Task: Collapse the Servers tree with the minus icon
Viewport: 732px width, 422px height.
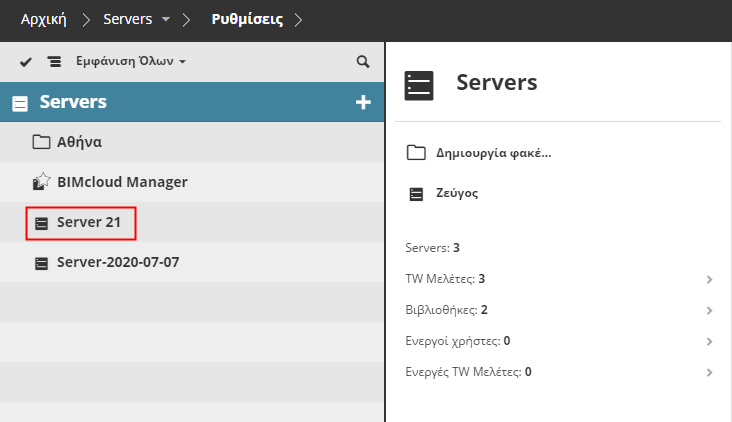Action: pyautogui.click(x=20, y=103)
